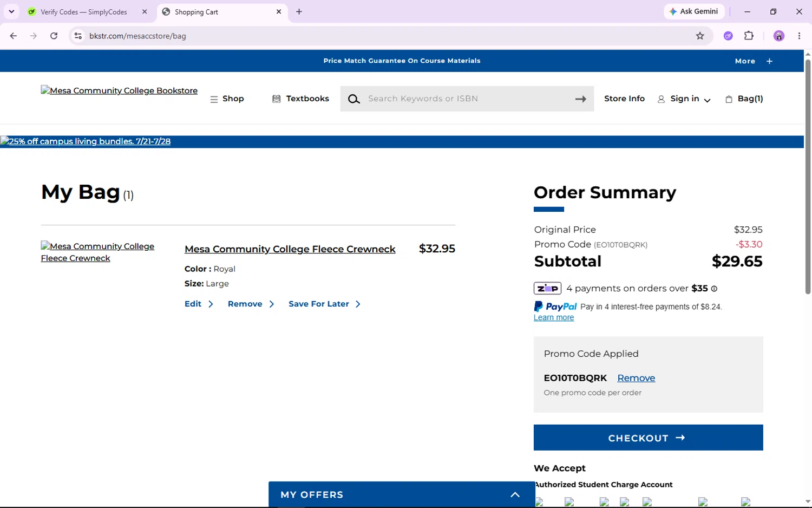This screenshot has height=508, width=812.
Task: Expand the MY OFFERS panel
Action: [402, 494]
